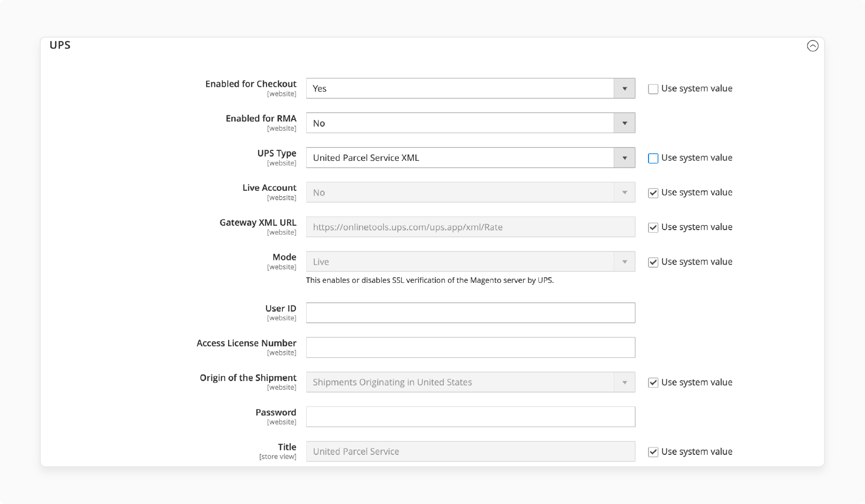
Task: Open the Origin of the Shipment dropdown
Action: (x=470, y=382)
